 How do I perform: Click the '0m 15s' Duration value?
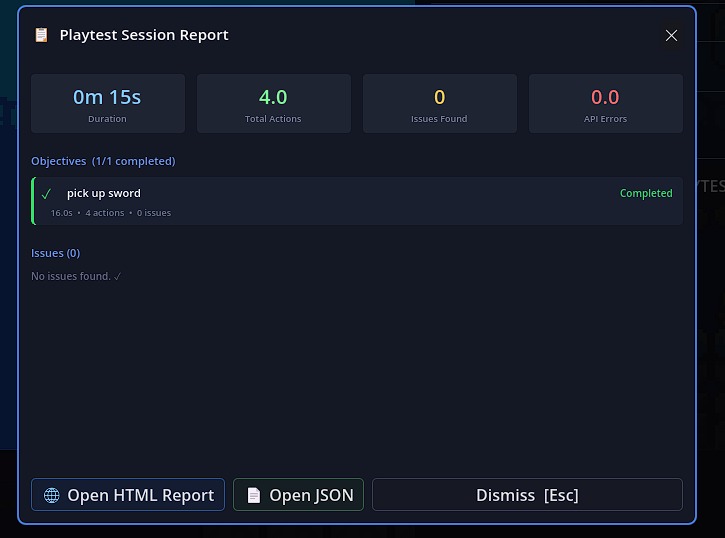pos(107,97)
